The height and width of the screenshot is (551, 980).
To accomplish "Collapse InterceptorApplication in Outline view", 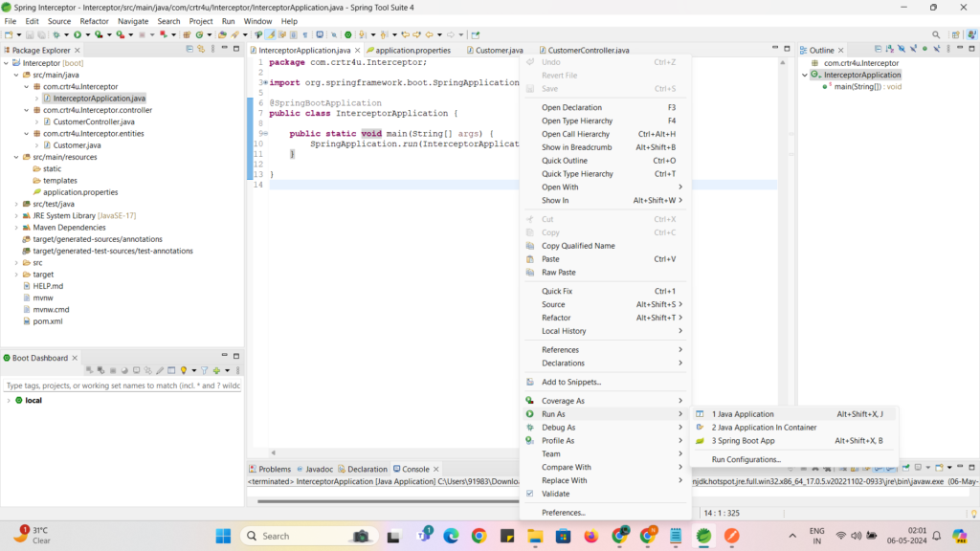I will click(805, 75).
